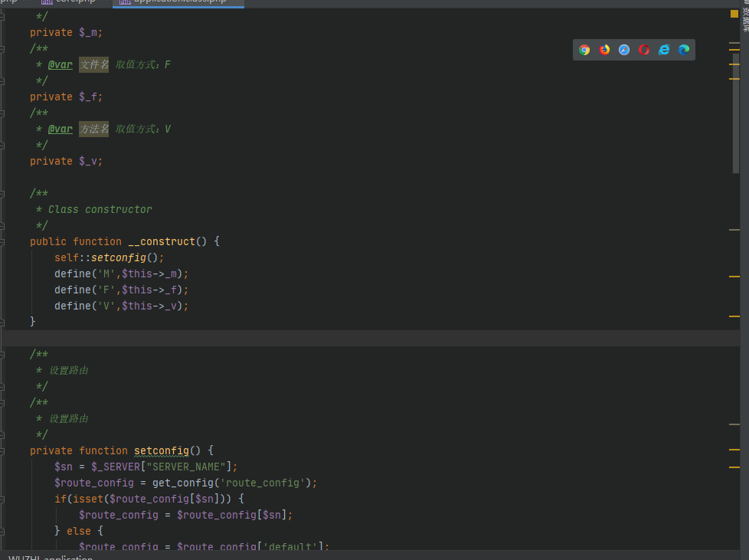Click the @var tag above 方法名
The height and width of the screenshot is (560, 749).
61,129
